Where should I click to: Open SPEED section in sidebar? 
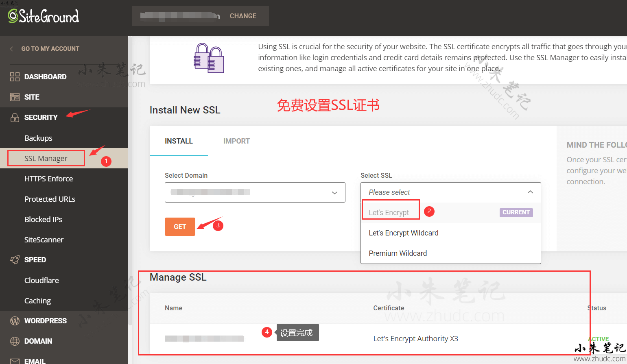(x=35, y=260)
